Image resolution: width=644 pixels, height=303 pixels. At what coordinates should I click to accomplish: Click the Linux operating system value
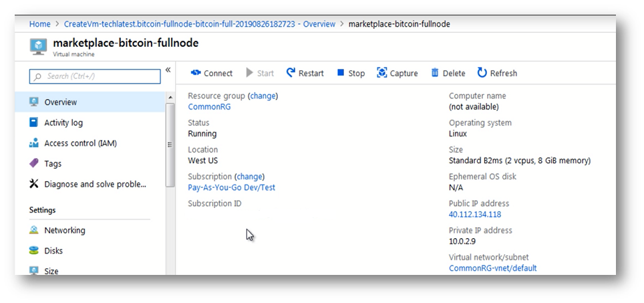pos(458,134)
